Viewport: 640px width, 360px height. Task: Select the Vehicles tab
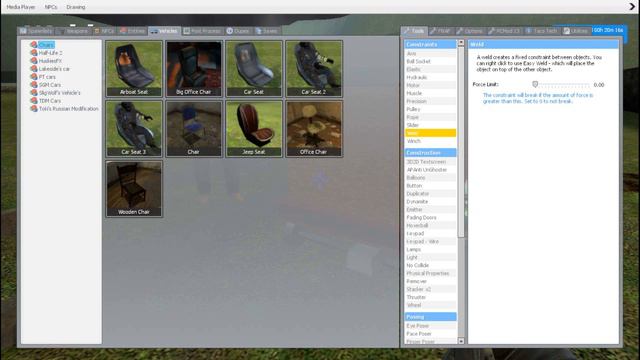tap(164, 31)
